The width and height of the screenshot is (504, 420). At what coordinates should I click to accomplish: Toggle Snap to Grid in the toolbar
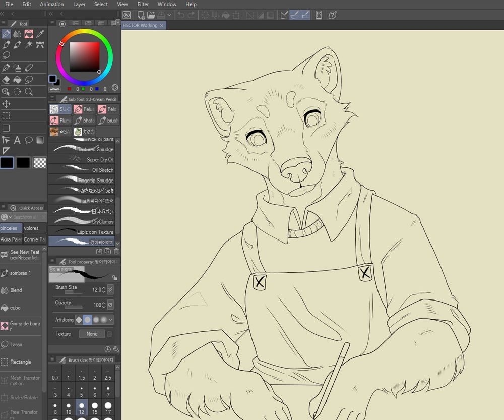click(305, 15)
